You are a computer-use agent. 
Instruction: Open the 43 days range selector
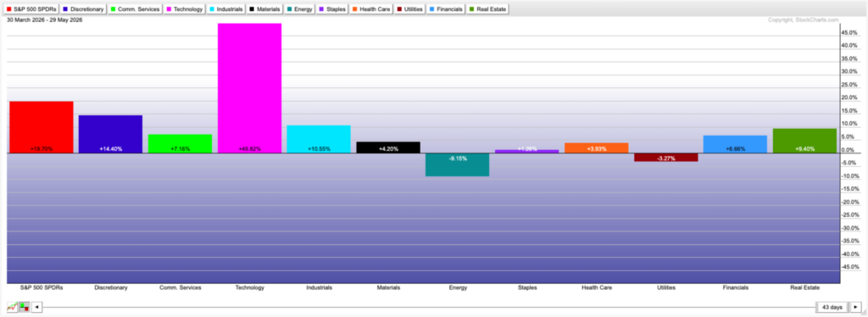pyautogui.click(x=832, y=307)
